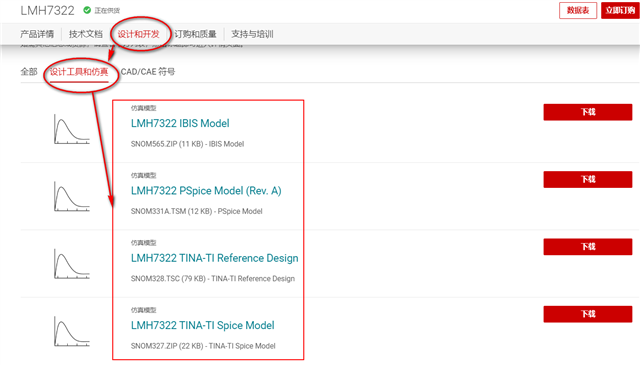Click 仿真模型 label above TINA-TI Reference Design
This screenshot has height=365, width=640.
click(x=143, y=243)
